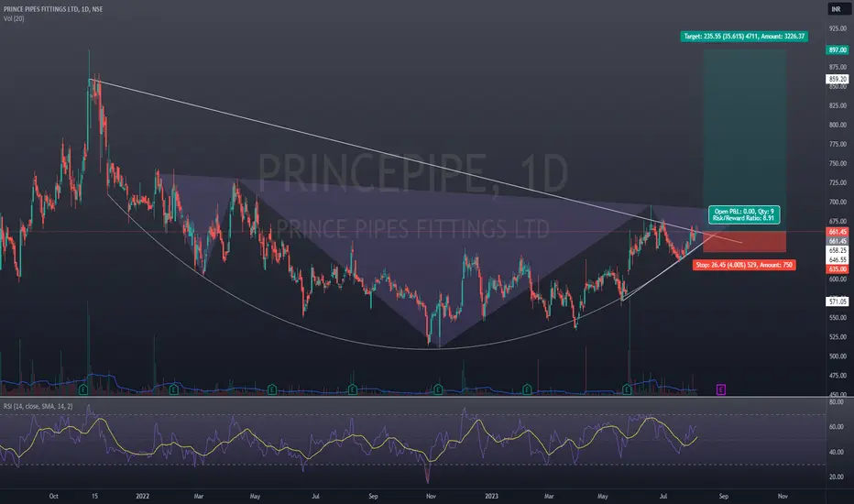This screenshot has height=504, width=854.
Task: Click the 80.00 RSI scale label
Action: [836, 402]
